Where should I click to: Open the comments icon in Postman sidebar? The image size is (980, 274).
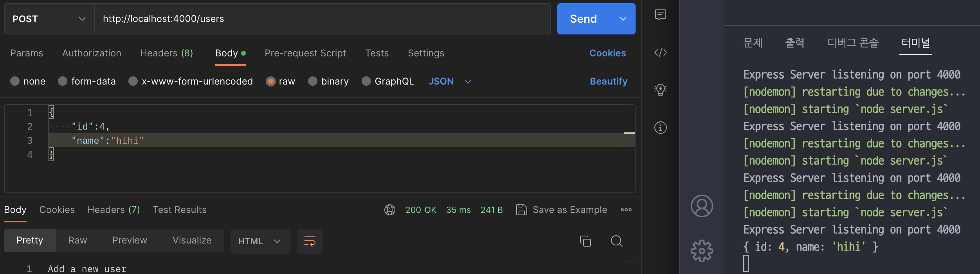pyautogui.click(x=661, y=15)
